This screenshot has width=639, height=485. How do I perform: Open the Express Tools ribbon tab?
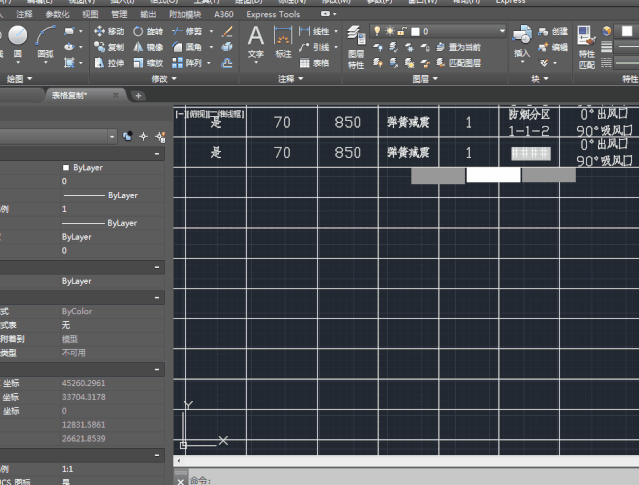point(273,15)
